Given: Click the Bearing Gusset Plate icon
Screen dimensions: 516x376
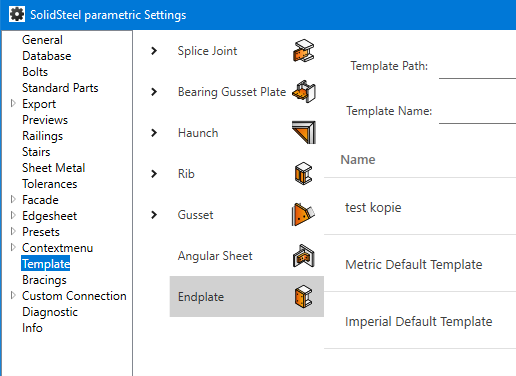Looking at the screenshot, I should tap(303, 92).
